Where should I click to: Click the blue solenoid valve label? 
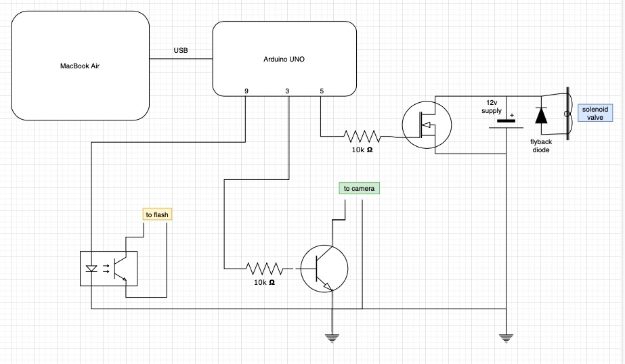(595, 113)
